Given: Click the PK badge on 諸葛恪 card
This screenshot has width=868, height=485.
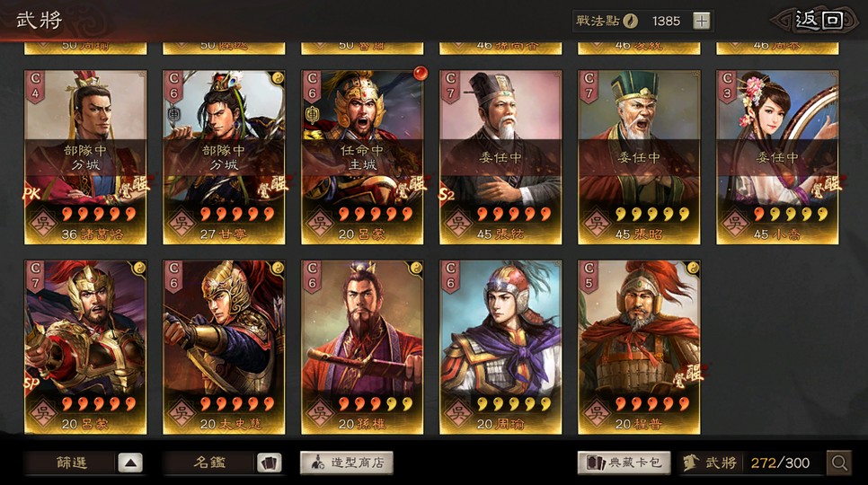Looking at the screenshot, I should pos(32,194).
